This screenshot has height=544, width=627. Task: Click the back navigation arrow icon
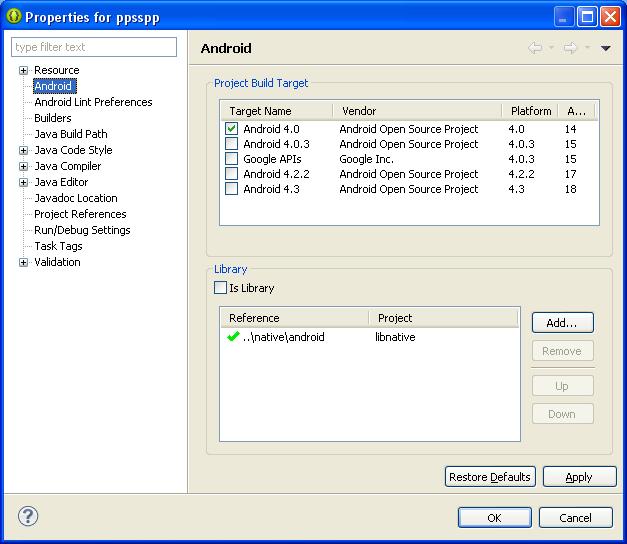coord(535,48)
